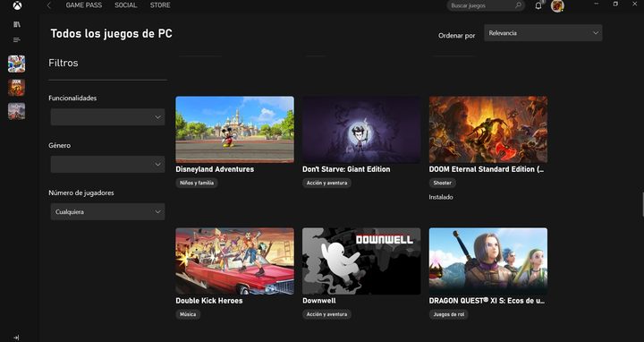Screen dimensions: 644x342
Task: Open Disneyland Adventures game thumbnail
Action: [234, 130]
